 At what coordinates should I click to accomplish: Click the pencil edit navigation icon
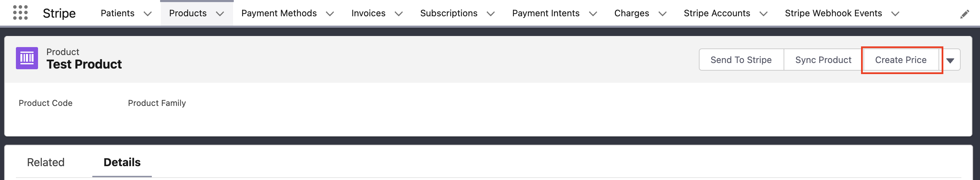pos(964,15)
